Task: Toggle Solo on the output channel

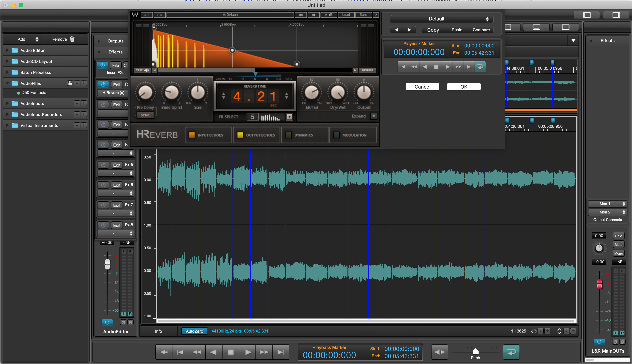Action: (619, 236)
